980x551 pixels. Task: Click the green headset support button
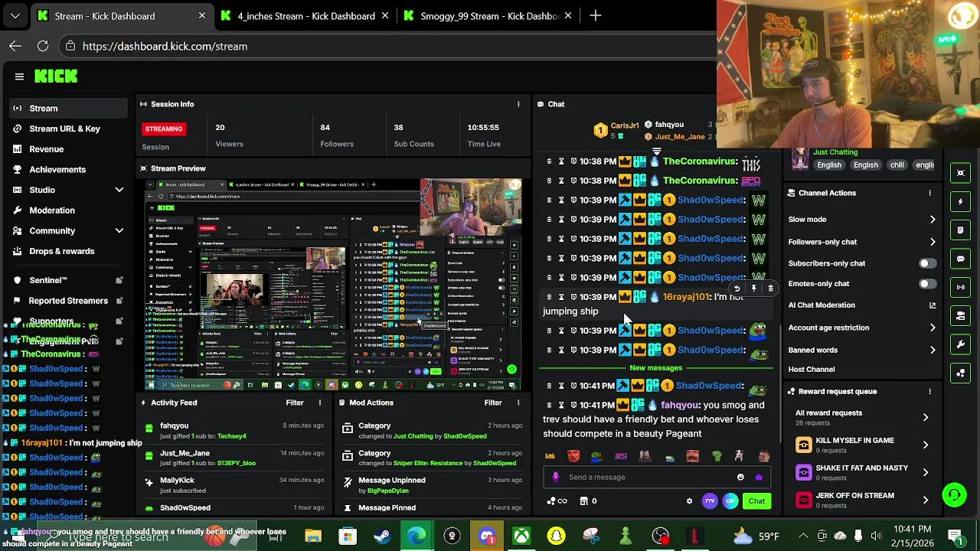(x=954, y=495)
